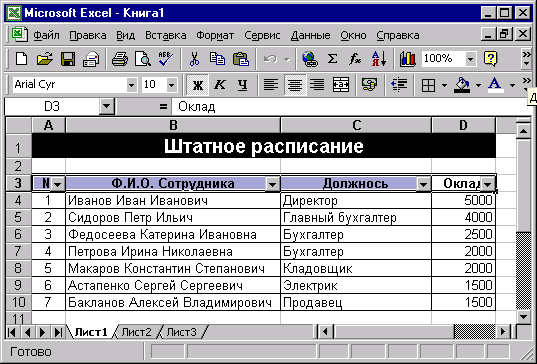
Task: Apply fill color bucket icon
Action: (x=462, y=85)
